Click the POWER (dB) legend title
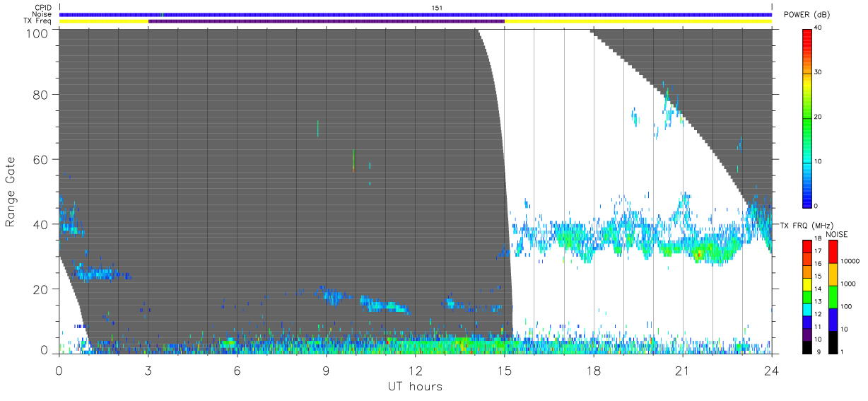The width and height of the screenshot is (868, 401). click(807, 15)
